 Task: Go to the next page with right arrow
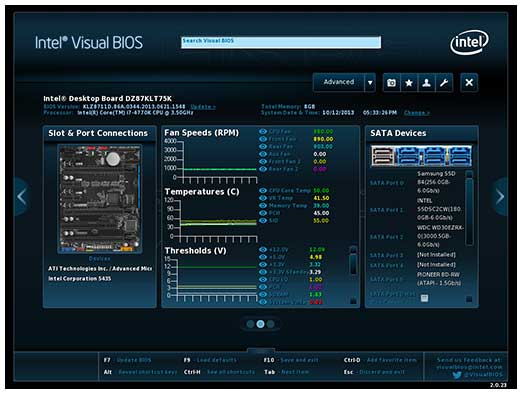(500, 197)
